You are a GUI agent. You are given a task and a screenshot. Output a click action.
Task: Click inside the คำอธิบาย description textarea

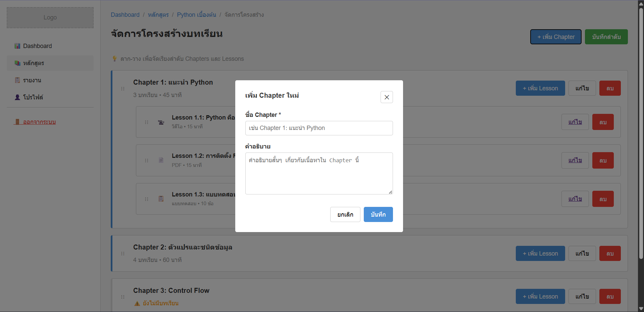tap(318, 173)
